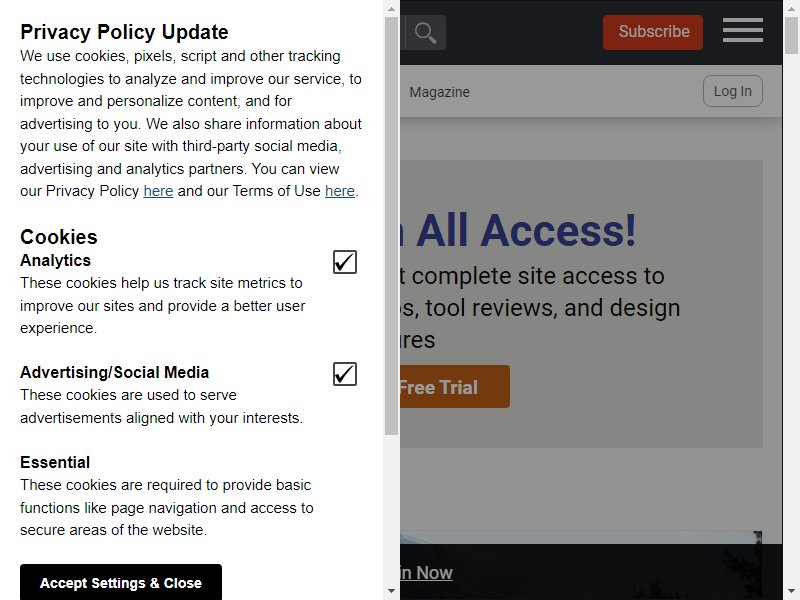
Task: Click the cookie panel scrollbar thumb
Action: (x=391, y=226)
